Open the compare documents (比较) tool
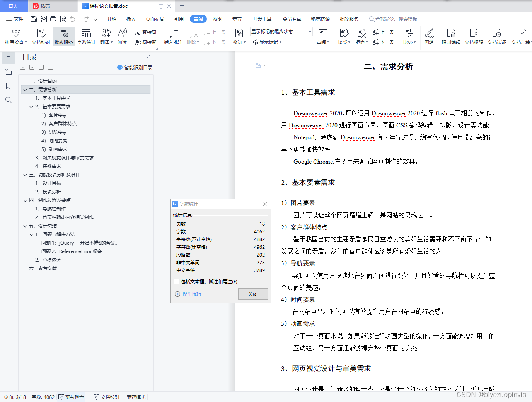Screen dimensions: 532x402 click(x=409, y=37)
